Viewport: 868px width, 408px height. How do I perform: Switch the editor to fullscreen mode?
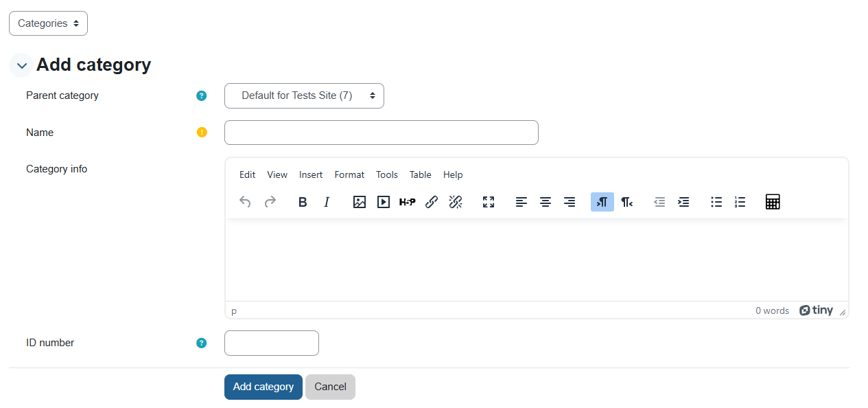click(489, 202)
